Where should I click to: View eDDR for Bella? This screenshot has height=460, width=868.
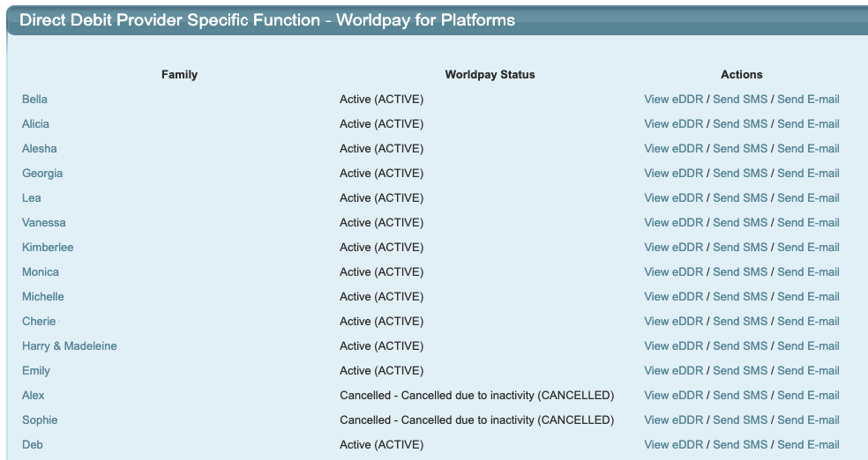(674, 100)
